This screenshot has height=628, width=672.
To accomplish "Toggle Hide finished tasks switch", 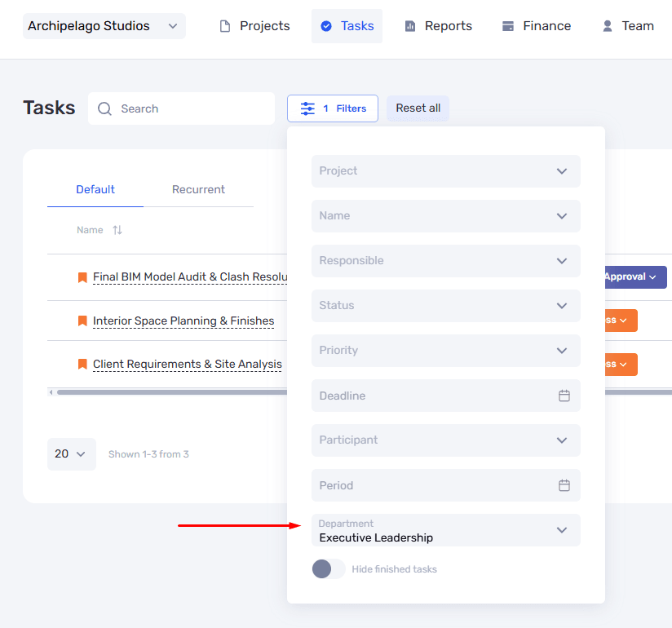I will 329,569.
